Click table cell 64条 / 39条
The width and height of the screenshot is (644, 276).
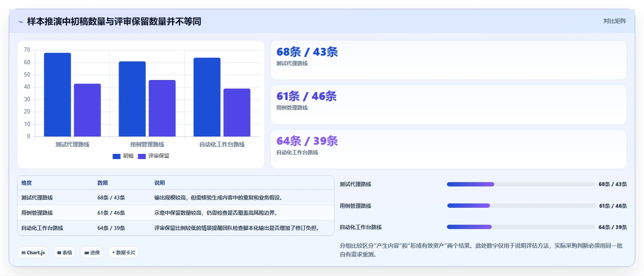(x=111, y=228)
